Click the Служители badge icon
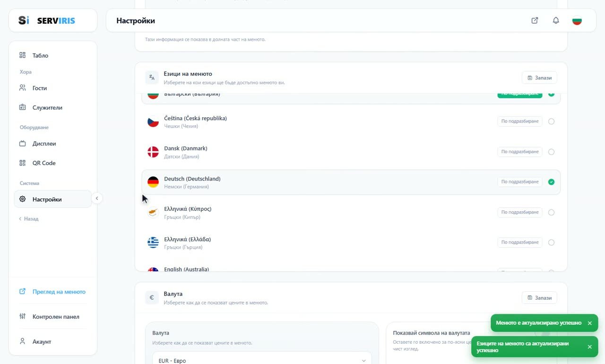This screenshot has height=364, width=605. (x=22, y=107)
